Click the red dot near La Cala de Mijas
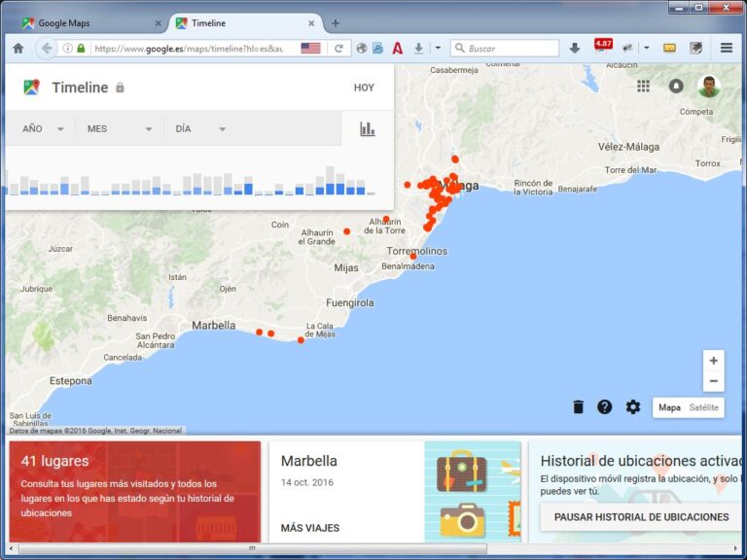Image resolution: width=747 pixels, height=560 pixels. click(x=301, y=340)
